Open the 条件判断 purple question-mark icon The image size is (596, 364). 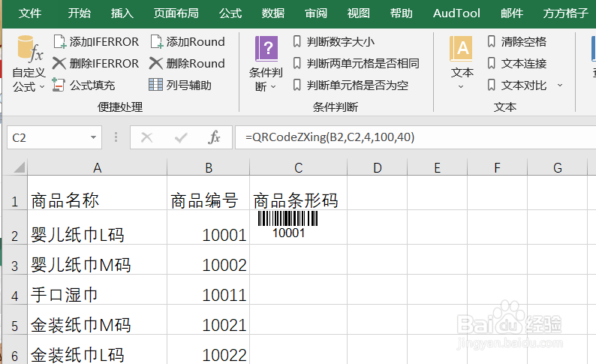pyautogui.click(x=266, y=49)
